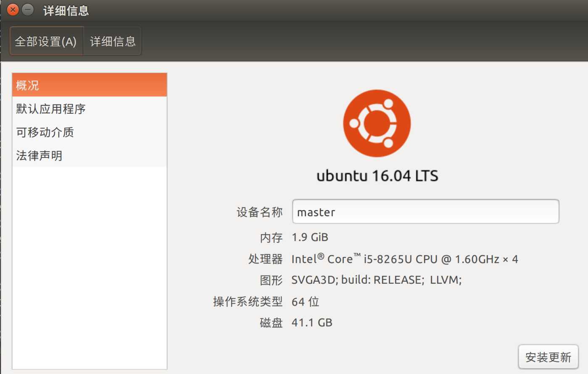Switch to 可移动介质 section
The image size is (588, 374).
click(90, 132)
